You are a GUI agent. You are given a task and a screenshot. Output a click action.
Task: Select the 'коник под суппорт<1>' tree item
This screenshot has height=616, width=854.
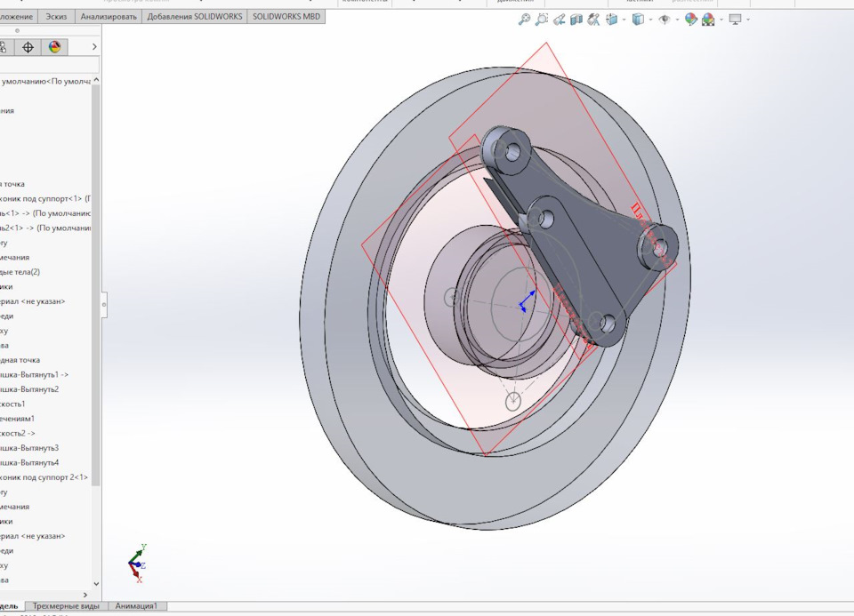45,198
